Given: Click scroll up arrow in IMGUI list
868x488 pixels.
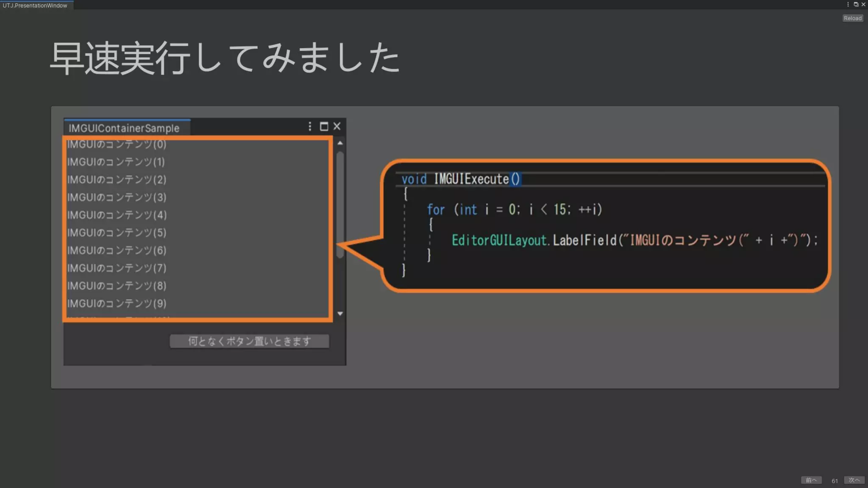Looking at the screenshot, I should [340, 143].
